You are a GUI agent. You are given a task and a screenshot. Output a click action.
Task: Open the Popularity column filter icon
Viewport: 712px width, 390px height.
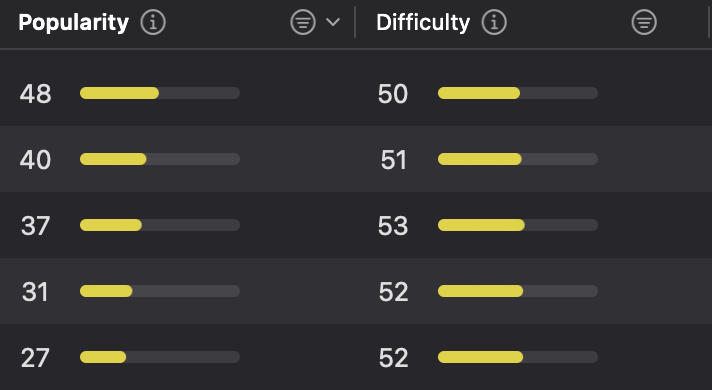click(303, 22)
